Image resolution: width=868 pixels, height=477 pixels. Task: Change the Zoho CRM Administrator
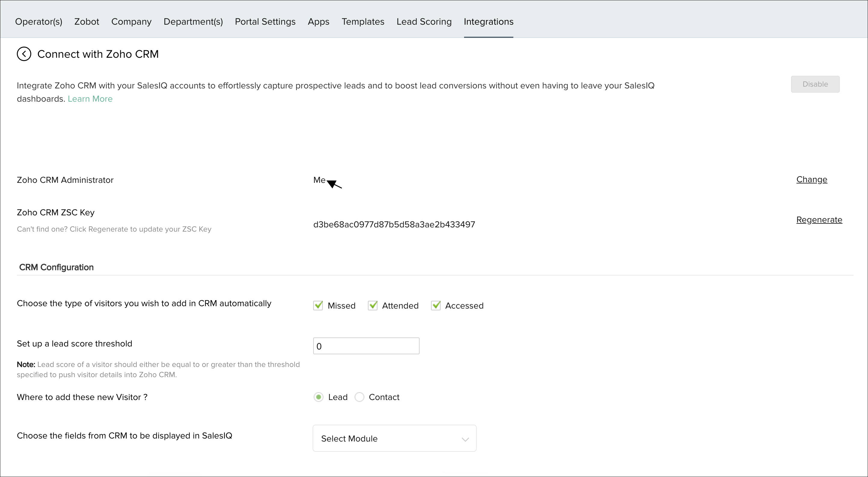click(x=812, y=180)
